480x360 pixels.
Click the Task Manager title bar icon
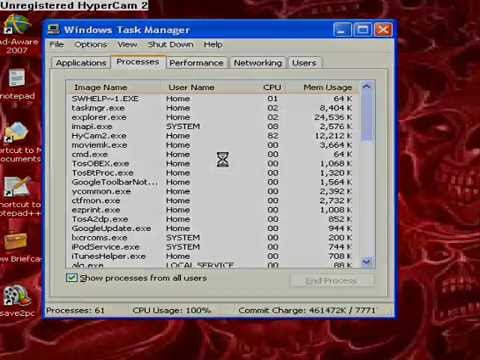tap(53, 29)
